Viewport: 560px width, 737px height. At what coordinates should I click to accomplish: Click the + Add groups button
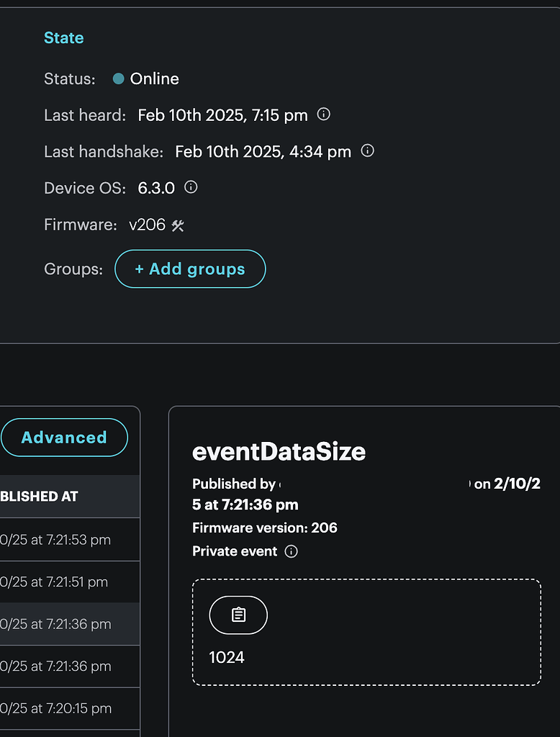[190, 268]
